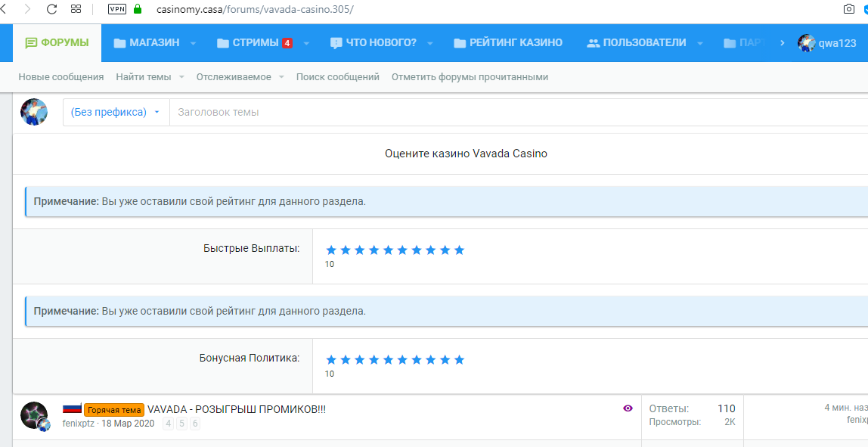
Task: Select fifth star for Бонусная Политика
Action: 388,359
